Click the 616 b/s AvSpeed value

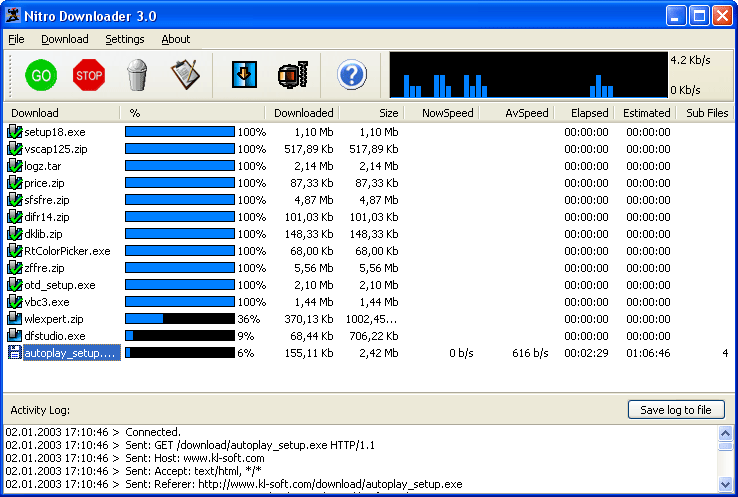(530, 353)
